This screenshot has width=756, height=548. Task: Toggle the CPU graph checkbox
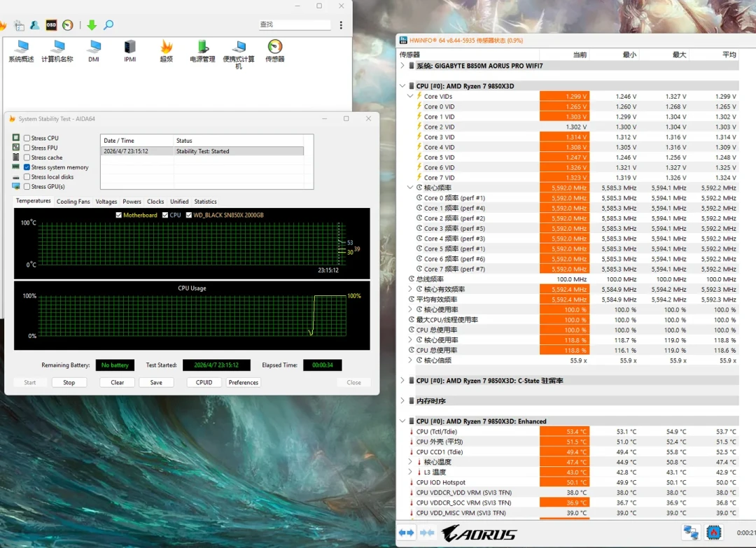(x=165, y=215)
